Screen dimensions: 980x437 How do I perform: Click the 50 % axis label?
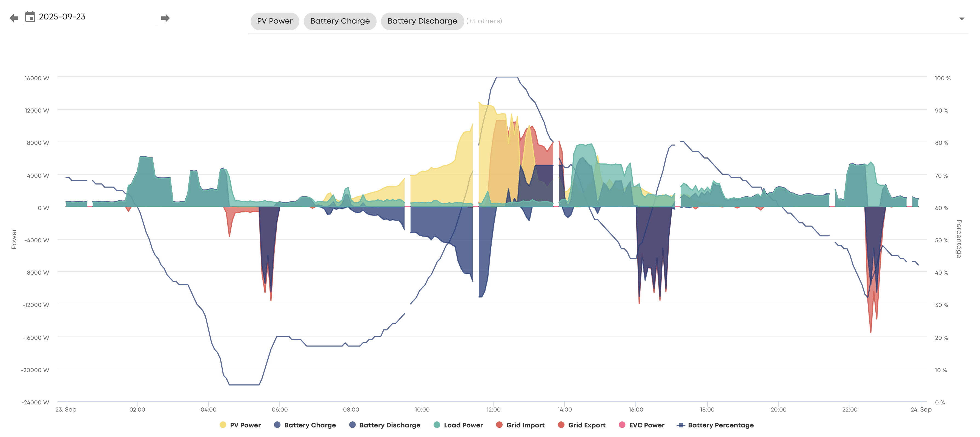click(941, 240)
